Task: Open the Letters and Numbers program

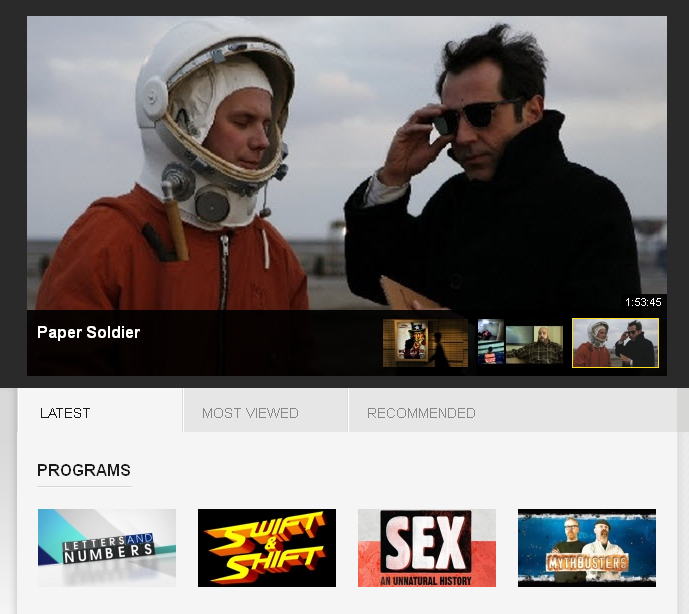Action: 107,548
